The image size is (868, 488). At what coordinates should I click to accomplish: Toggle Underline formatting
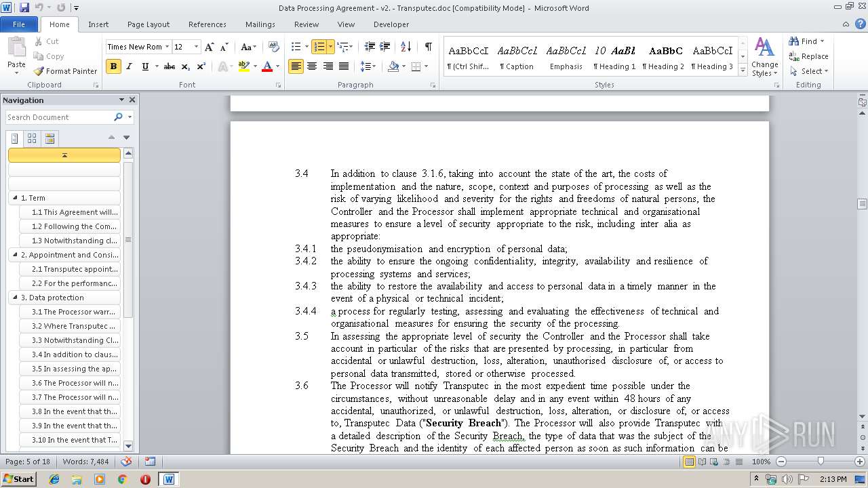145,66
